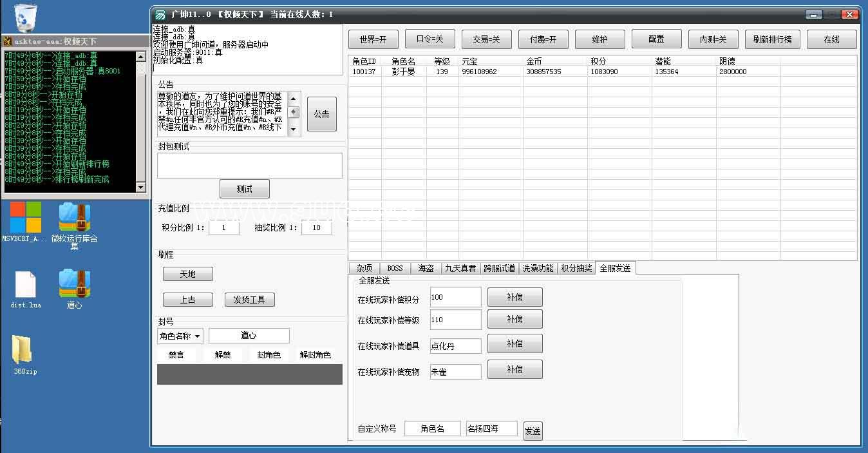The height and width of the screenshot is (453, 868).
Task: Click the 发货工具 button
Action: pyautogui.click(x=249, y=300)
